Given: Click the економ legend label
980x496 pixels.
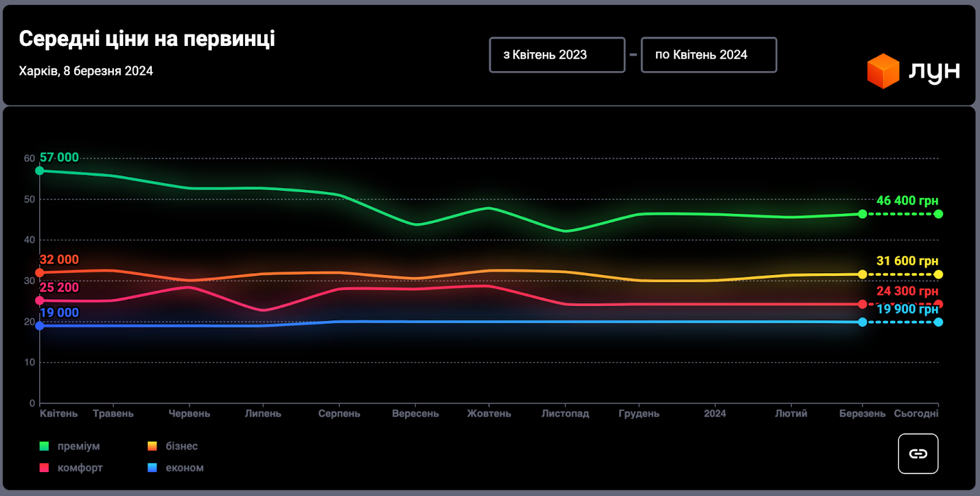Looking at the screenshot, I should [x=185, y=468].
